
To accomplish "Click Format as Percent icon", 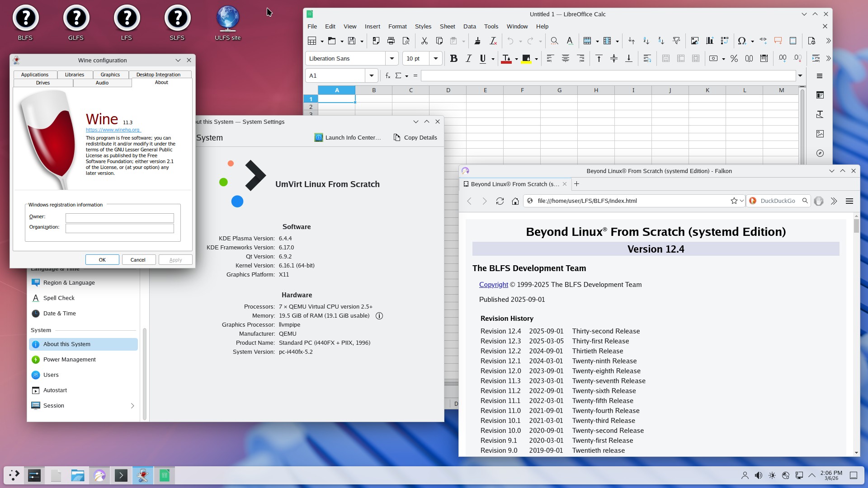I will click(734, 58).
